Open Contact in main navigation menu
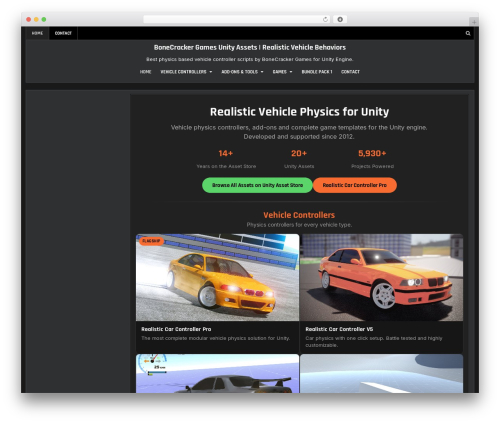This screenshot has height=423, width=500. tap(350, 72)
